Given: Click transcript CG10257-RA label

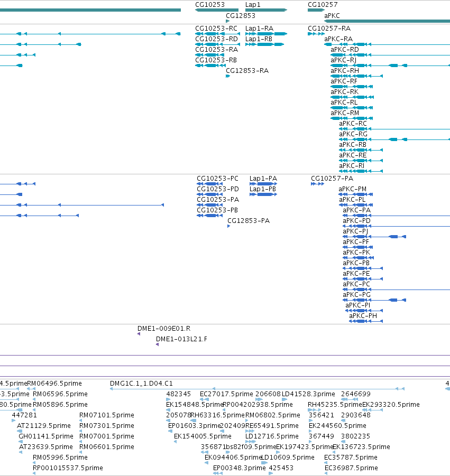Looking at the screenshot, I should point(329,28).
